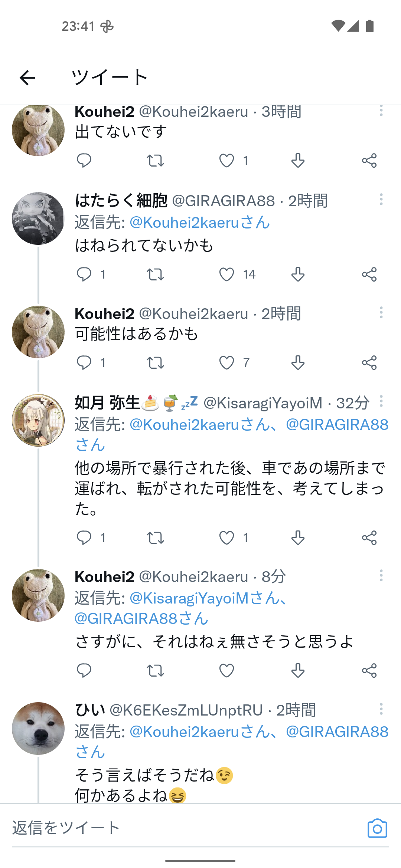The image size is (401, 868).
Task: Reply to はたらく細胞's tweet
Action: pos(84,274)
